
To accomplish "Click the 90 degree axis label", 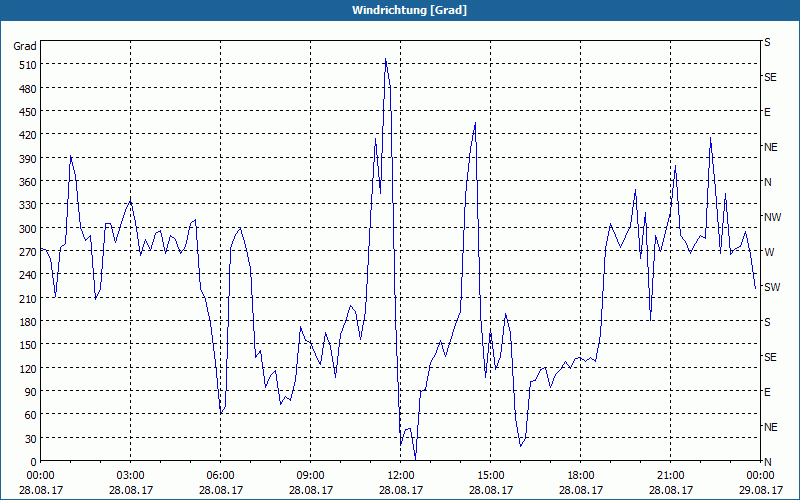I will pyautogui.click(x=30, y=392).
